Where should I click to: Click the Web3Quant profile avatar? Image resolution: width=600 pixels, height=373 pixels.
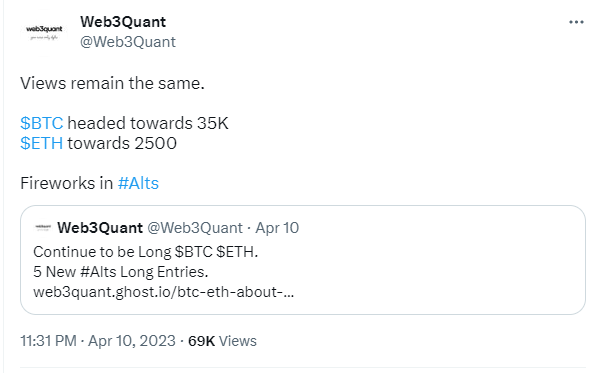coord(44,33)
